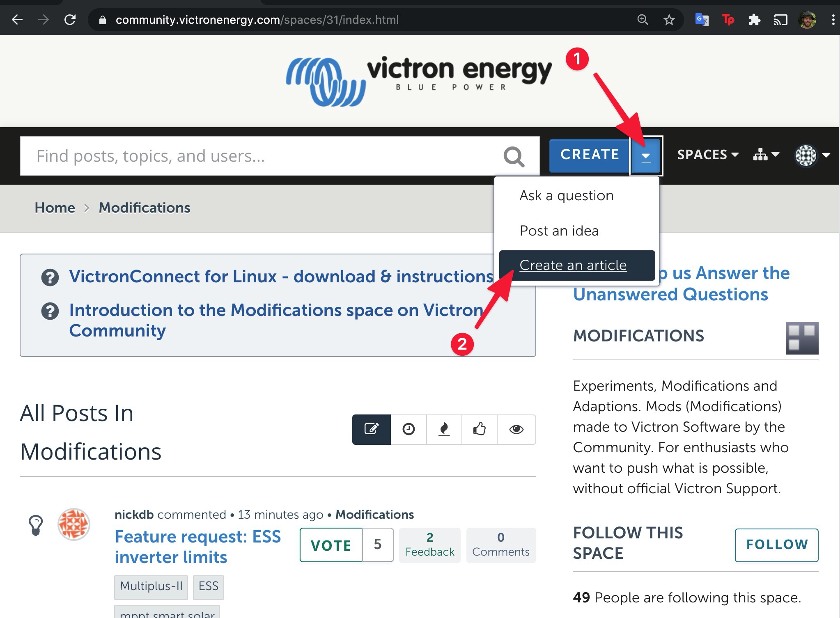Bookmark this page with the star icon
This screenshot has height=618, width=840.
click(669, 20)
